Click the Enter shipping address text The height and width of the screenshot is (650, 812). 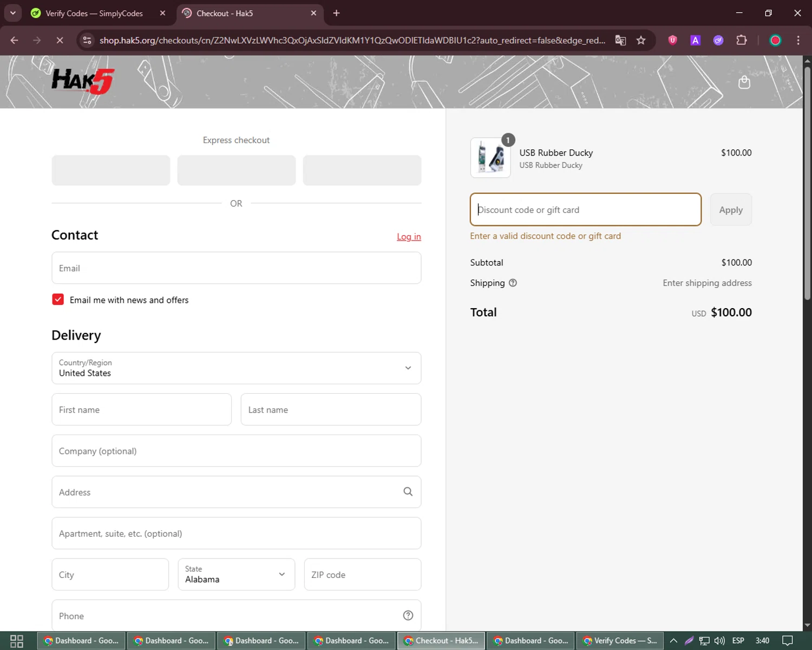coord(707,283)
